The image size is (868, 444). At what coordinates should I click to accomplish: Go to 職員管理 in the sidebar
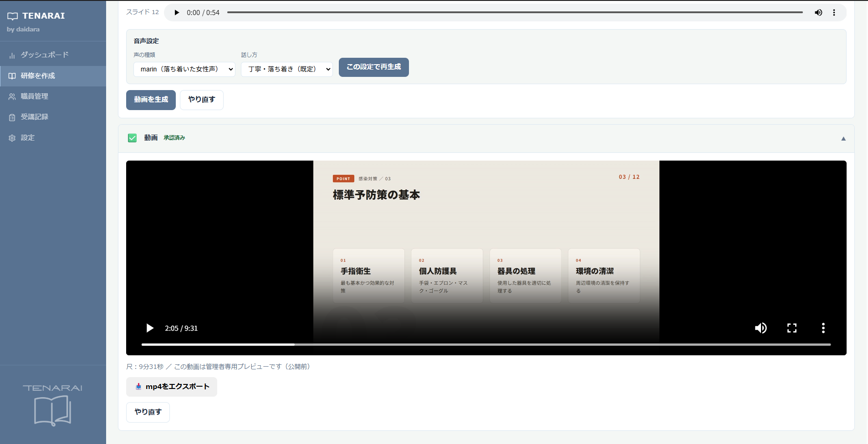(53, 96)
